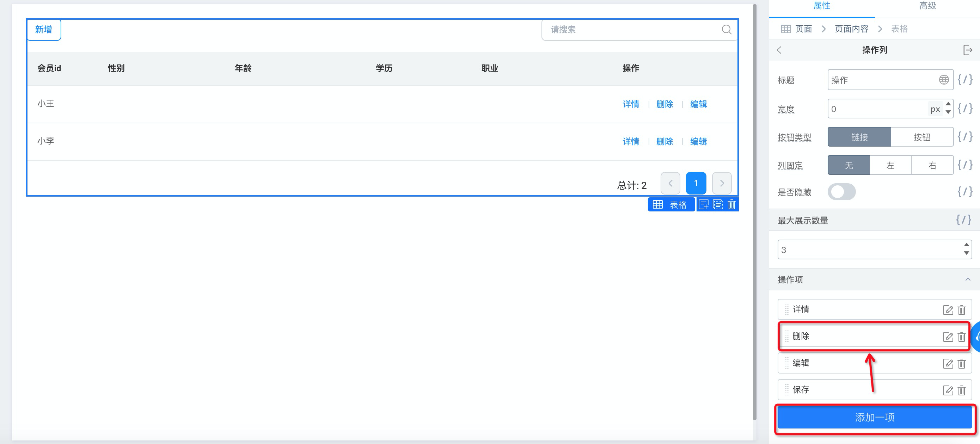Set 列固定 to 右
This screenshot has width=980, height=444.
pyautogui.click(x=932, y=165)
